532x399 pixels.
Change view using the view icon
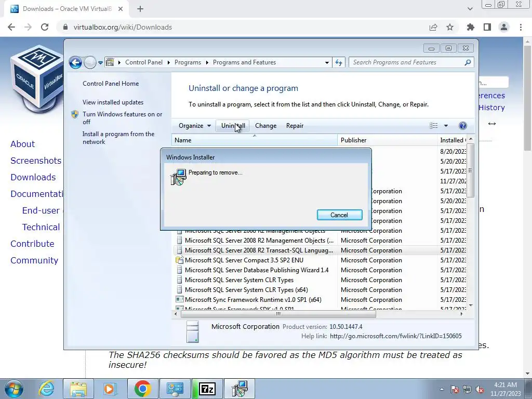pyautogui.click(x=434, y=126)
